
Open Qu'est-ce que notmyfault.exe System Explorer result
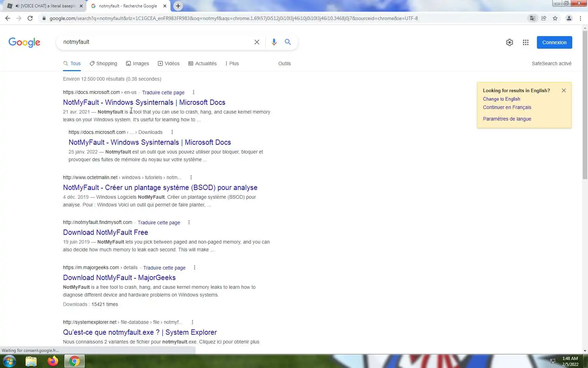point(140,332)
